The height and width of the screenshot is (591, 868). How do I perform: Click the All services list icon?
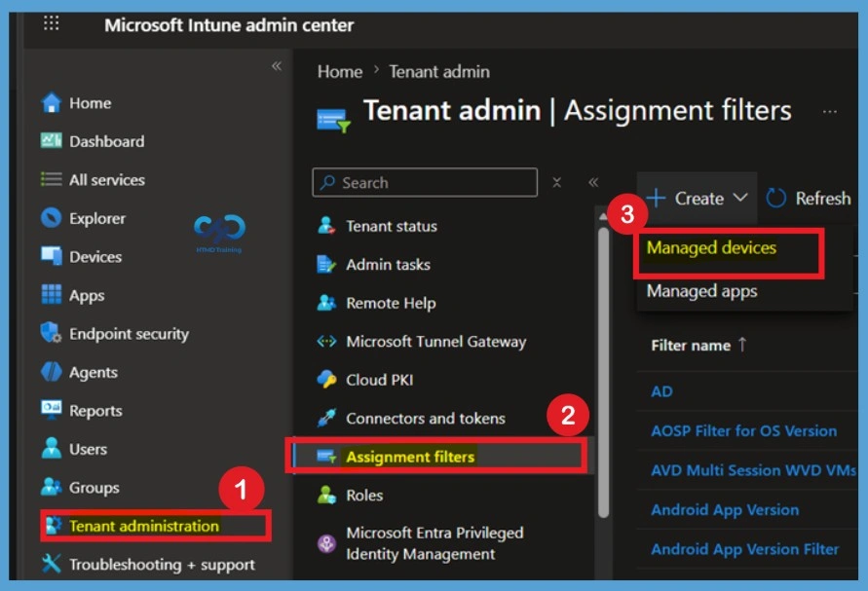(x=51, y=179)
